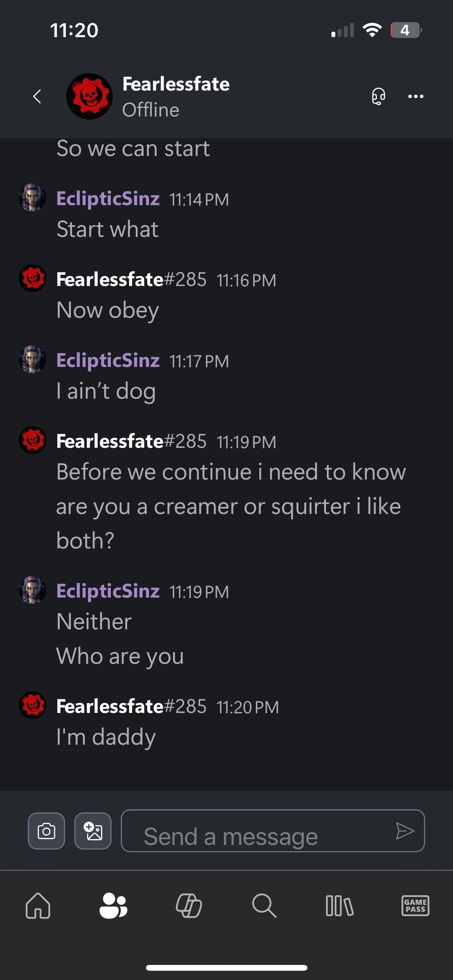Viewport: 453px width, 980px height.
Task: Tap the camera icon button
Action: coord(46,831)
